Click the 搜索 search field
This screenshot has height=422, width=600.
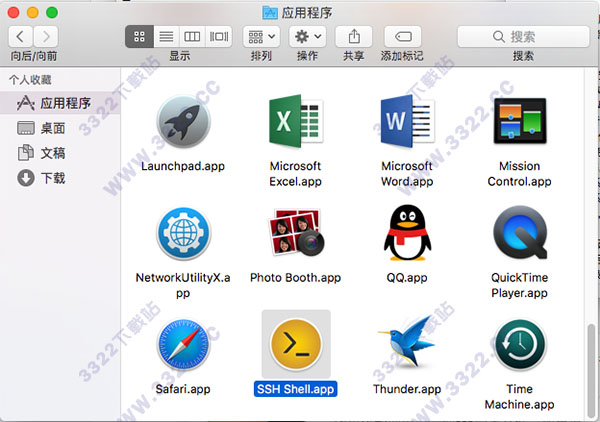[x=523, y=37]
